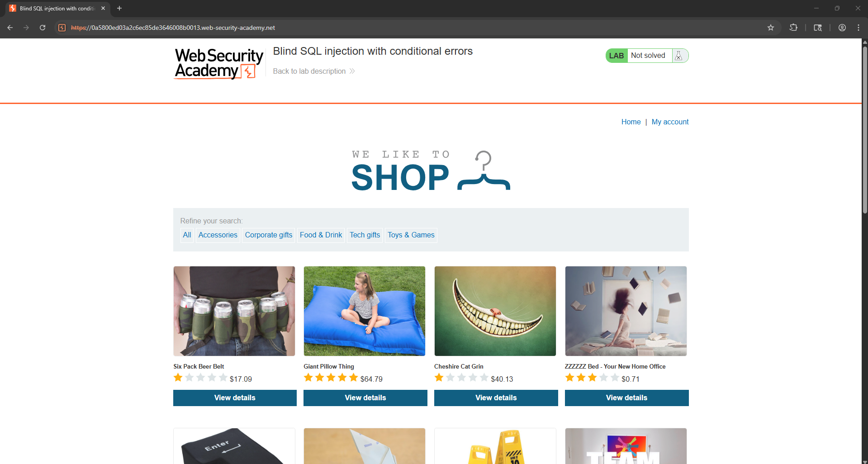Open a new browser tab
The image size is (868, 464).
point(119,8)
